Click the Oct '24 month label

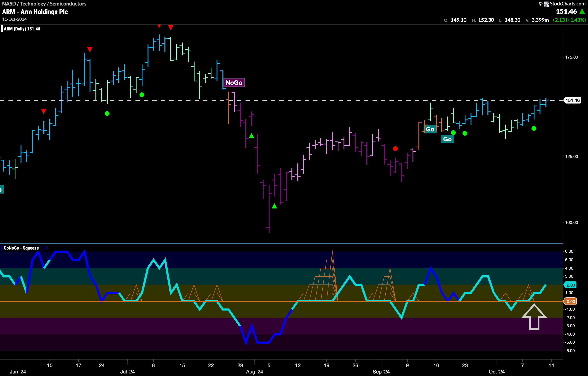496,372
